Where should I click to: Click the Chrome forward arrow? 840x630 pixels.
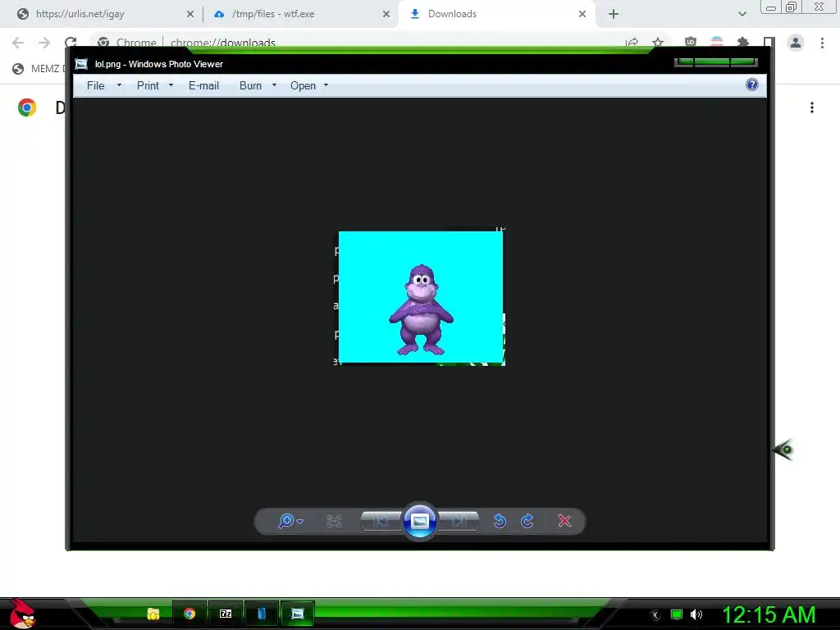tap(44, 43)
